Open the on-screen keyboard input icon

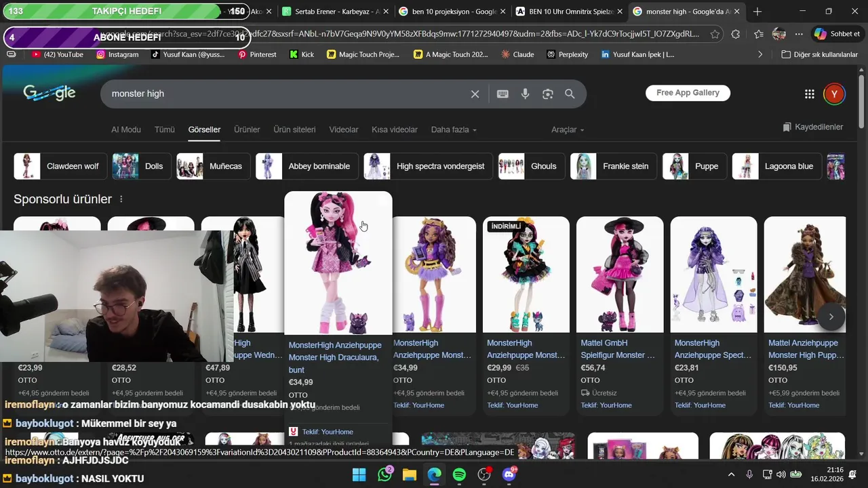coord(502,94)
